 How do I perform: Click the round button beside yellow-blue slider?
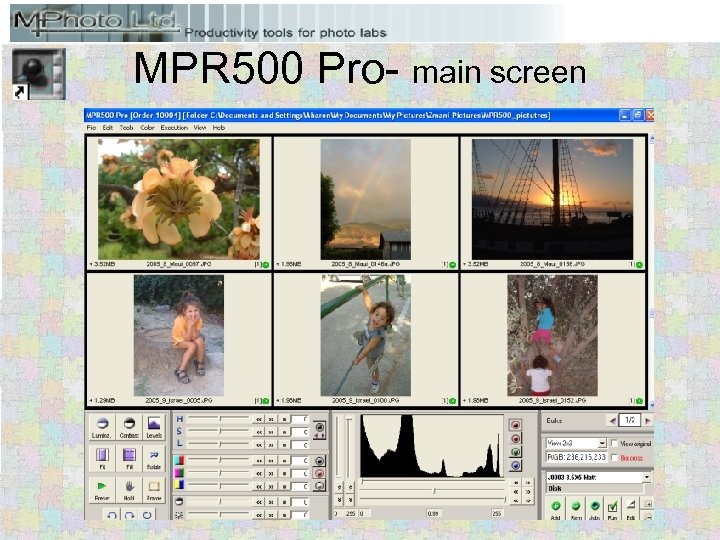tap(320, 485)
